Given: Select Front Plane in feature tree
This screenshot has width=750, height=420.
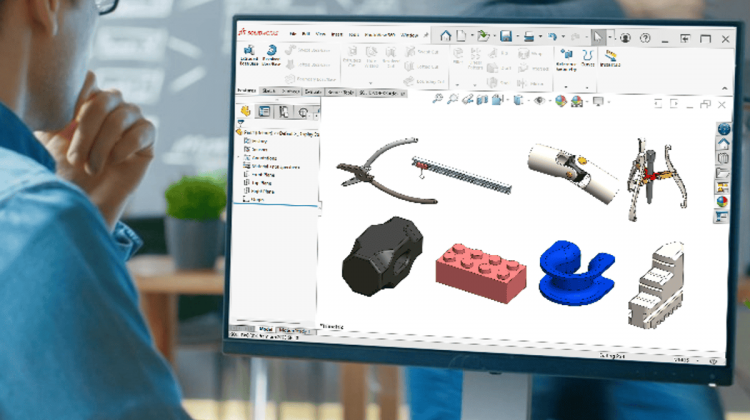Looking at the screenshot, I should pos(258,175).
